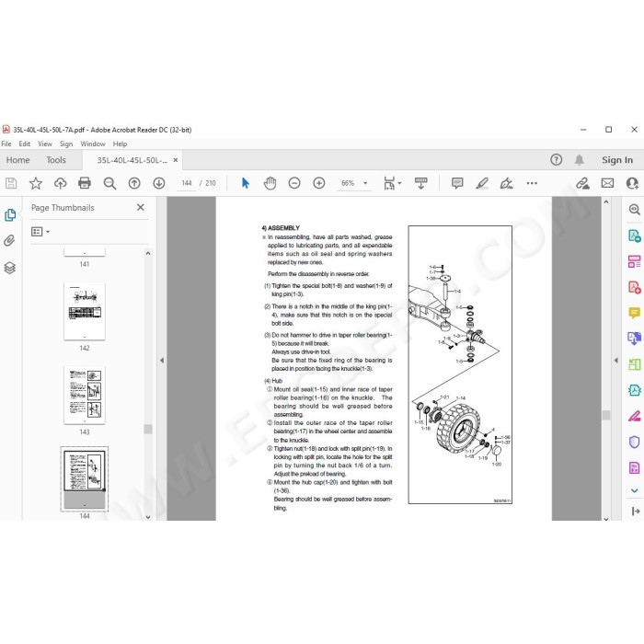Print the document with the printer icon
Viewport: 644px width, 644px height.
coord(85,183)
